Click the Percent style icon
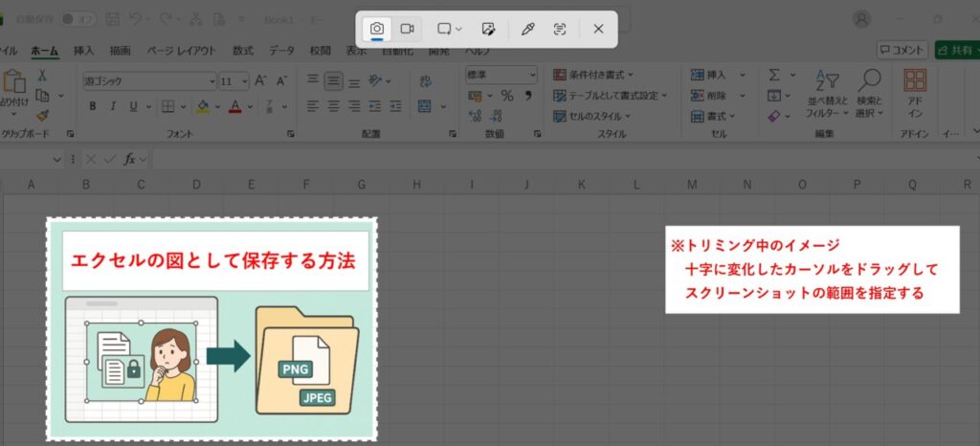 [507, 96]
